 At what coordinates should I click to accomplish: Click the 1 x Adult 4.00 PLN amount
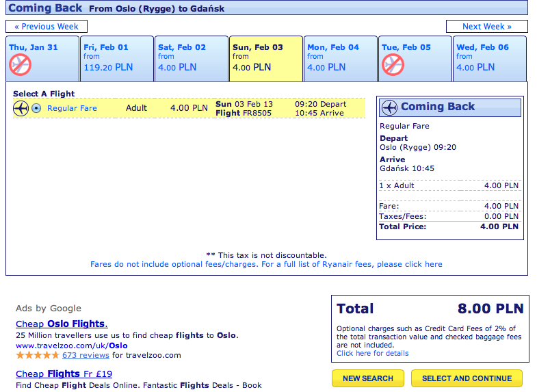501,185
